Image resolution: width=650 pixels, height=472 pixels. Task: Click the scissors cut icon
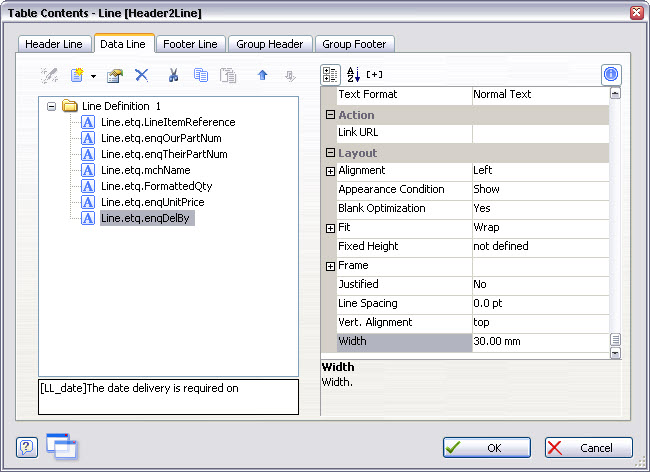click(x=173, y=75)
